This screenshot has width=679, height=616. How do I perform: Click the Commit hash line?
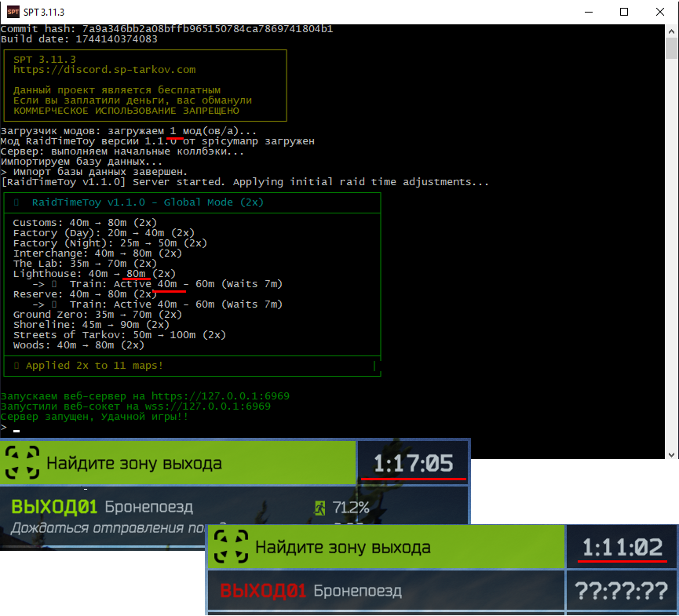click(166, 29)
